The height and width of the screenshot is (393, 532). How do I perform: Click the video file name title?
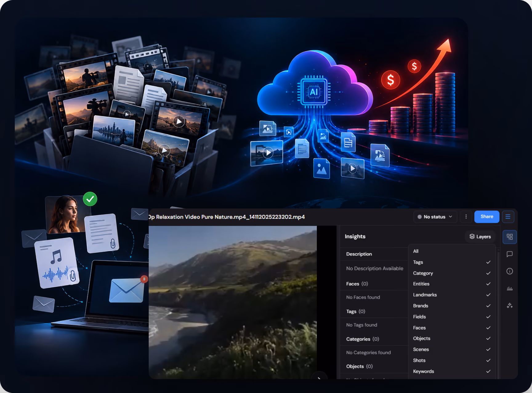tap(227, 217)
